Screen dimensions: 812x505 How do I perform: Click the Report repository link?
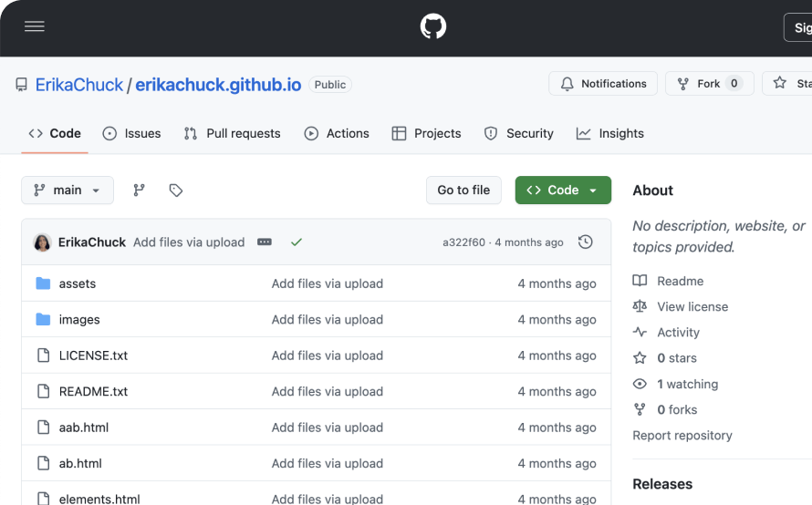(682, 435)
